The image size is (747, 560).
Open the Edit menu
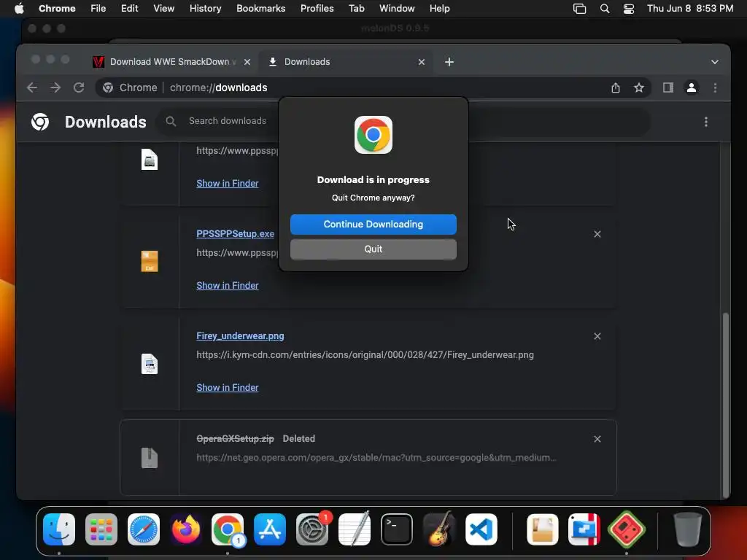(x=130, y=9)
